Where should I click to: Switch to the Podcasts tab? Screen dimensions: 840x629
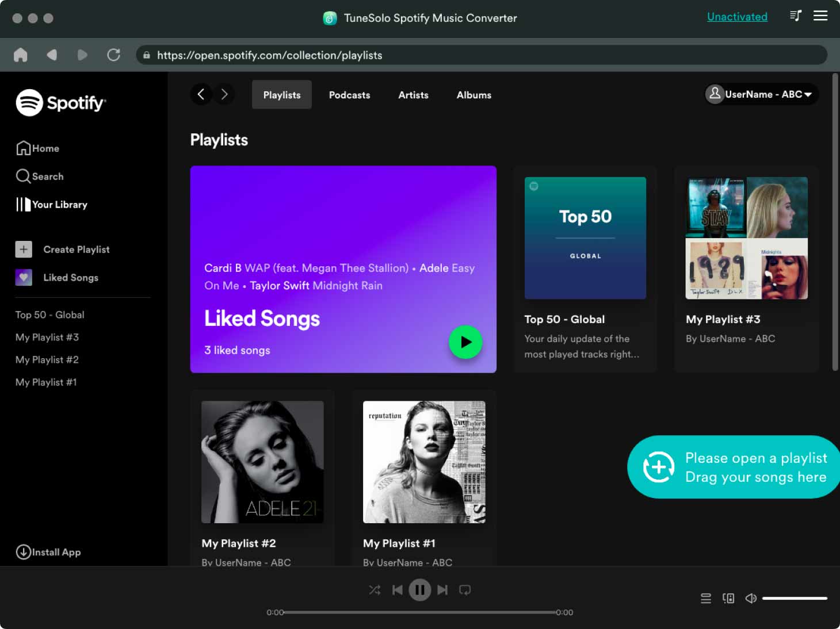pyautogui.click(x=349, y=95)
